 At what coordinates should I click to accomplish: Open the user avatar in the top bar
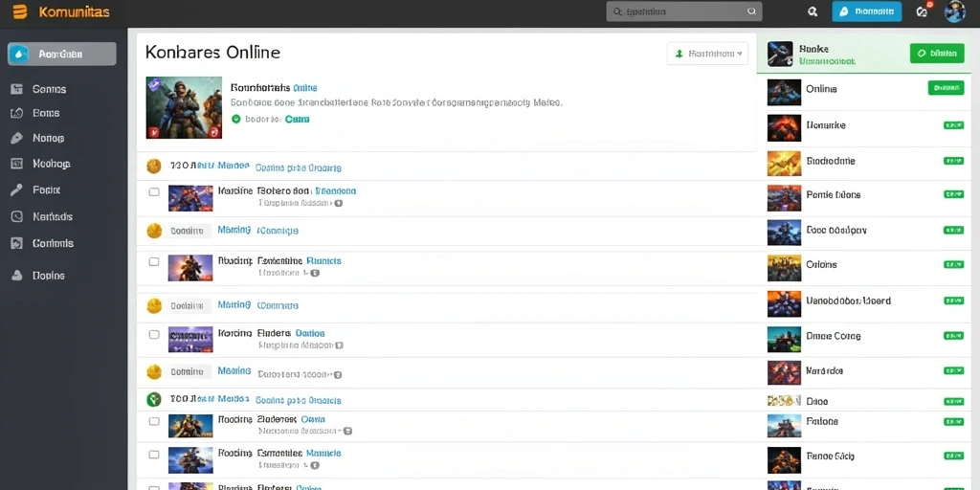[x=954, y=11]
